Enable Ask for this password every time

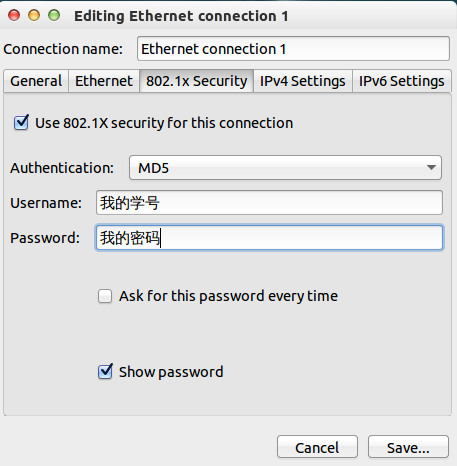[105, 296]
